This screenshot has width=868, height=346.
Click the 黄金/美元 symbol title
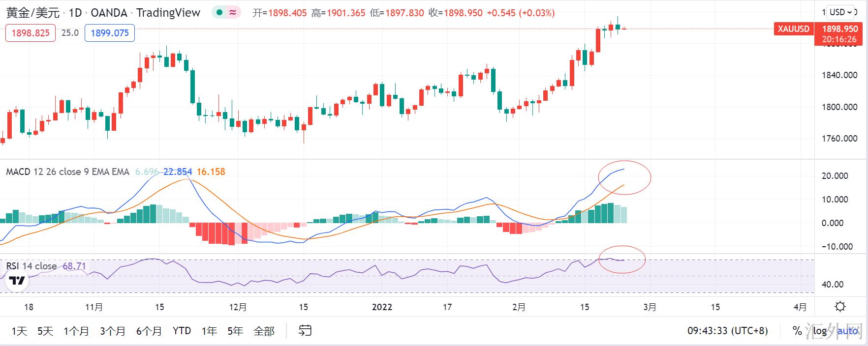[32, 13]
